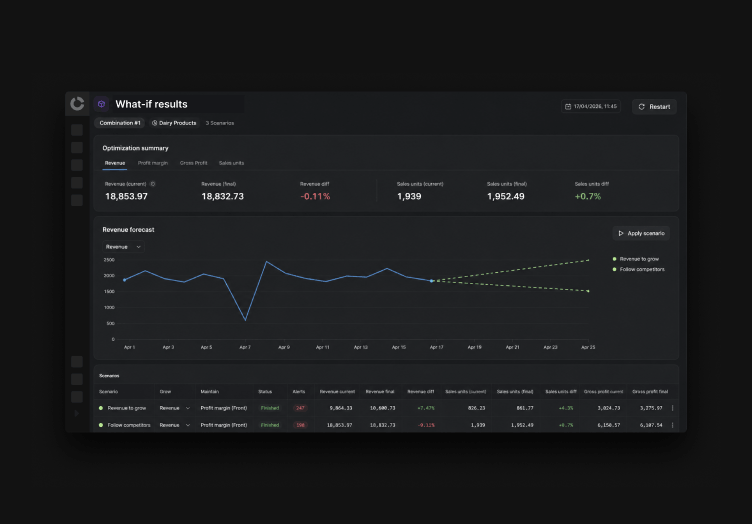The height and width of the screenshot is (524, 752).
Task: Toggle the green dot of Follow competitors row
Action: tap(101, 425)
